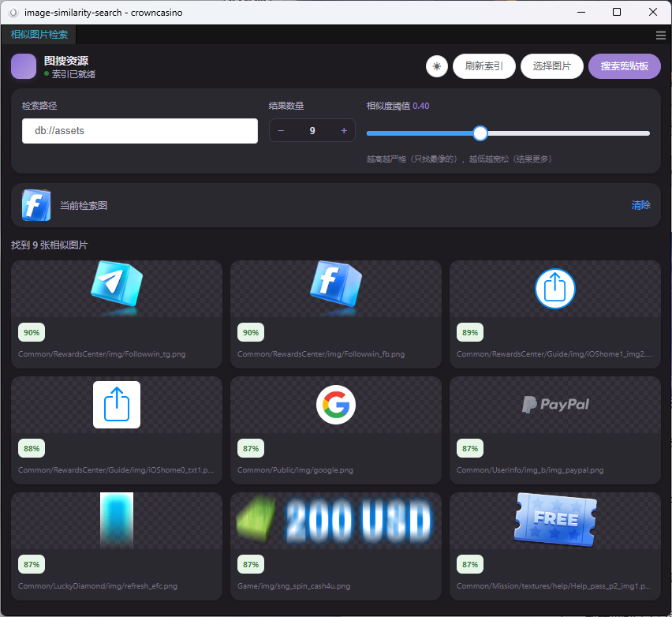
Task: Click the refresh_efc.png file path
Action: tap(98, 585)
